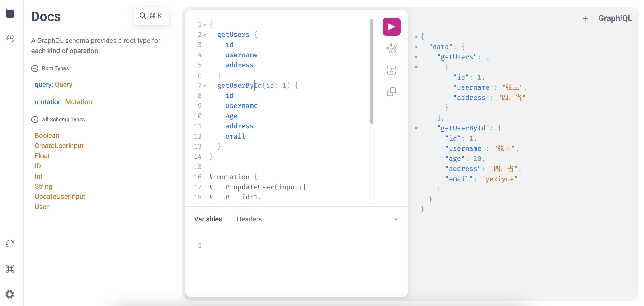Collapse the "data" object in response

tap(416, 47)
